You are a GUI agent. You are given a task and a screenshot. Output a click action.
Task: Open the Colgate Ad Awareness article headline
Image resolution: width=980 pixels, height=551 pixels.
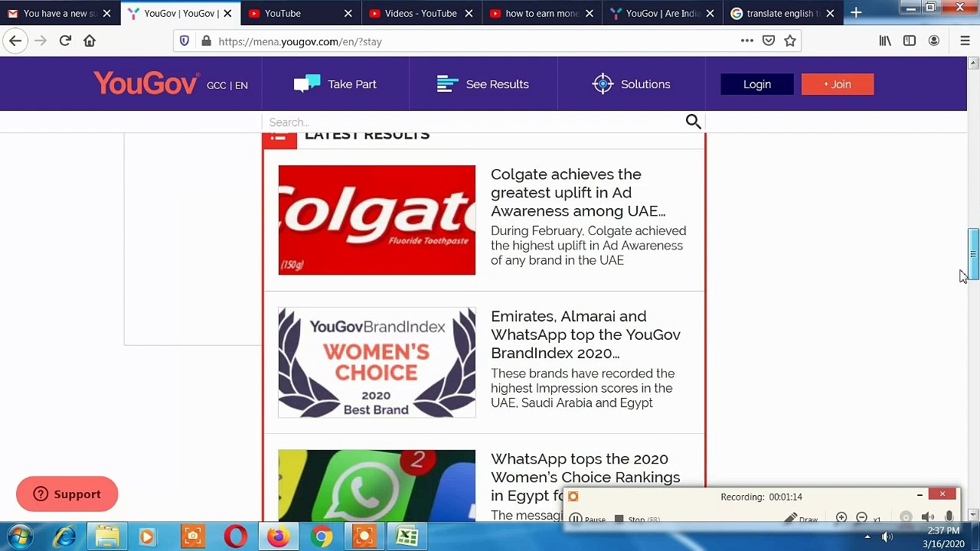tap(578, 193)
